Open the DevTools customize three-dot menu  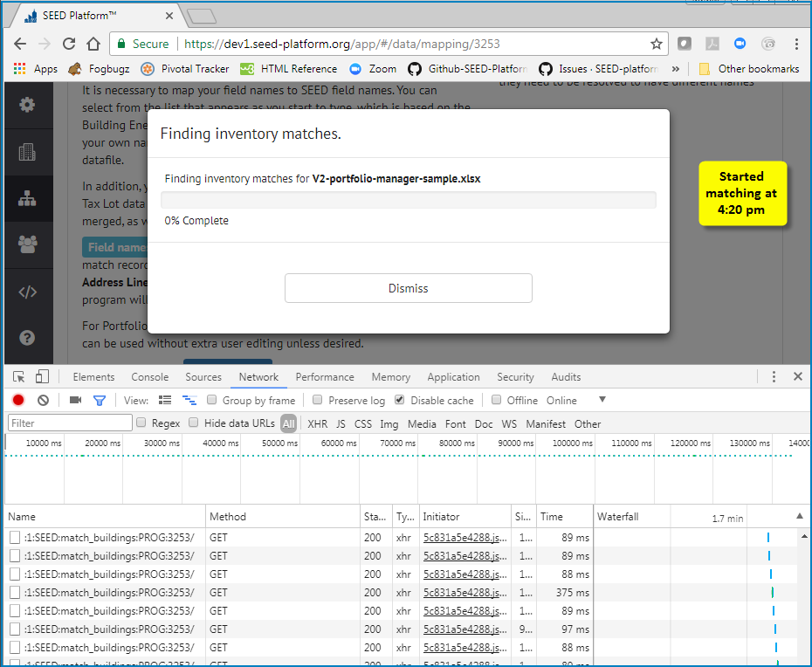click(x=774, y=377)
